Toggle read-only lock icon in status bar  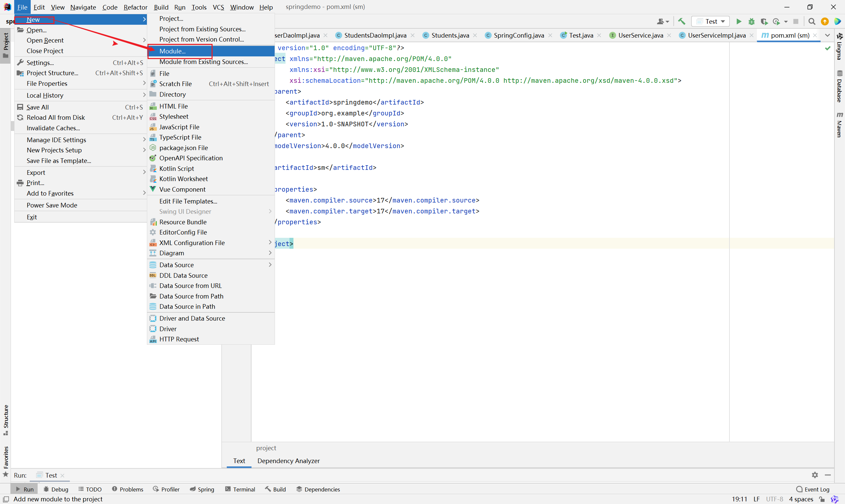point(822,499)
